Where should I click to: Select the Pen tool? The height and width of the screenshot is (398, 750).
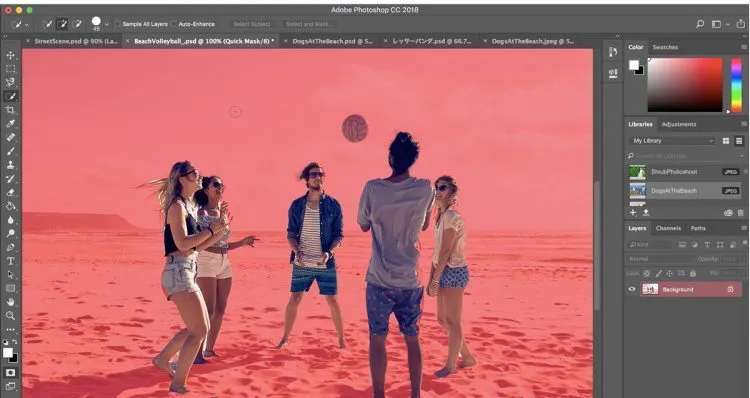coord(11,247)
